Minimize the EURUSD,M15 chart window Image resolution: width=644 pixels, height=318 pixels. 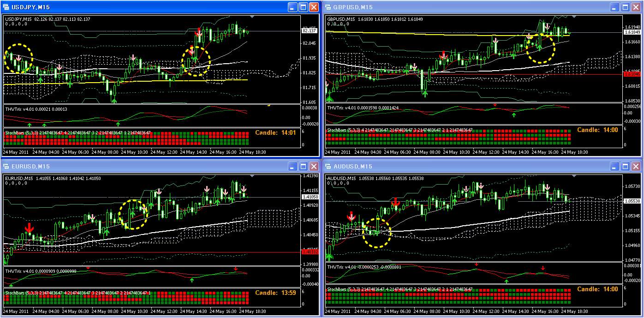293,166
